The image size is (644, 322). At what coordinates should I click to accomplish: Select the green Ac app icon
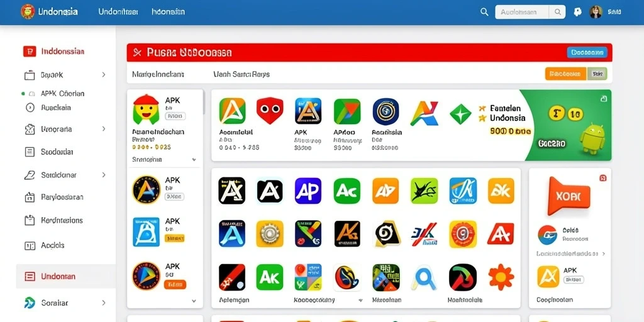[x=347, y=191]
